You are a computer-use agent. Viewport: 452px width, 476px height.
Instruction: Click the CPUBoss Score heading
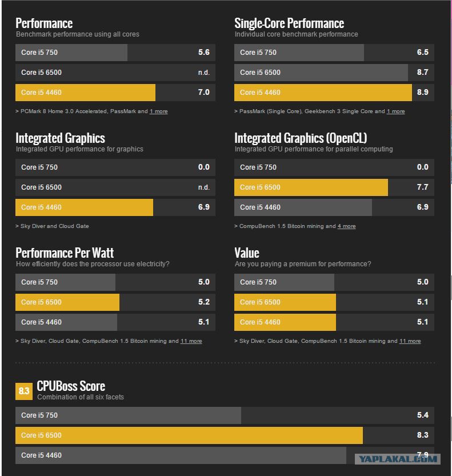click(71, 386)
